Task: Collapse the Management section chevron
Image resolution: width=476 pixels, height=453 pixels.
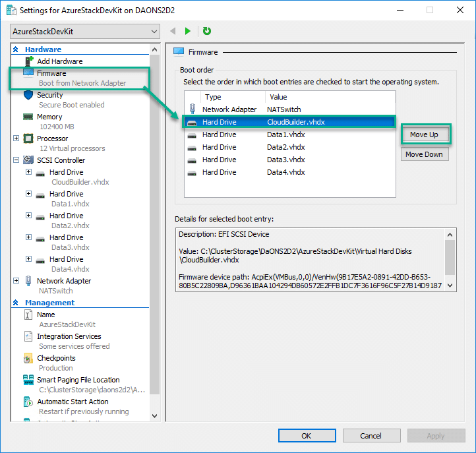Action: 16,303
